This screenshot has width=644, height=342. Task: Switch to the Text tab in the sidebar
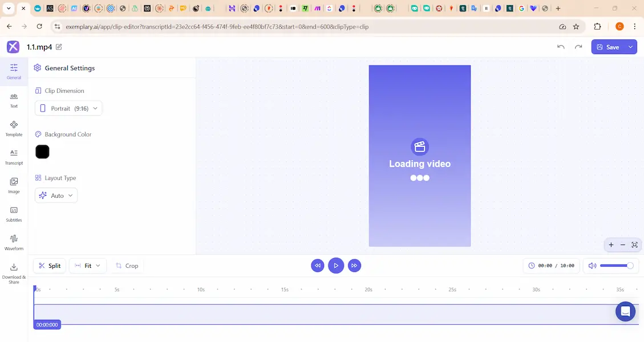click(14, 100)
